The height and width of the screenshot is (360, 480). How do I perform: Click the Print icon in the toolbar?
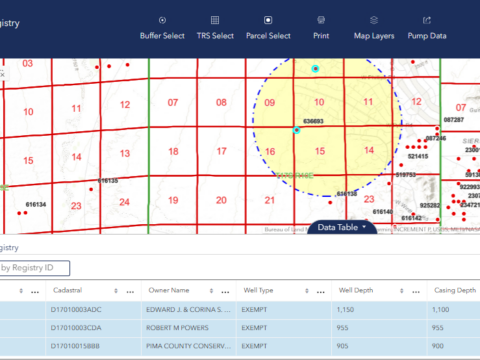point(321,20)
